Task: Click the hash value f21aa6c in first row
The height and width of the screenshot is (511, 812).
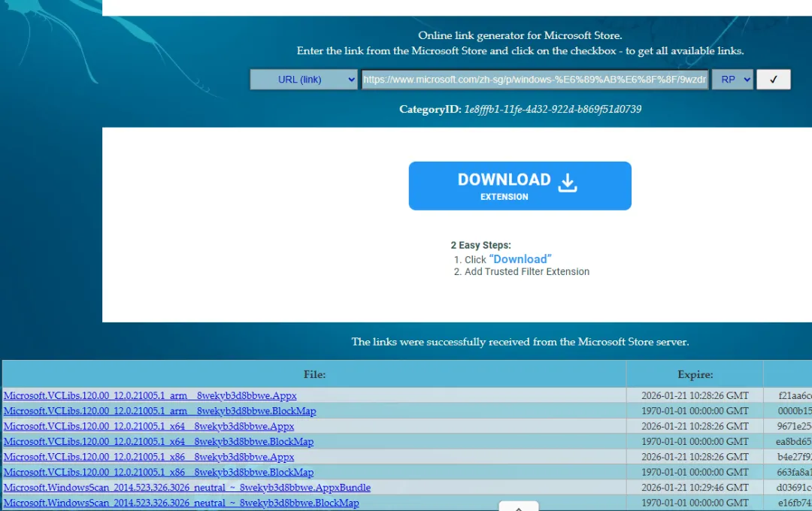Action: click(x=795, y=395)
